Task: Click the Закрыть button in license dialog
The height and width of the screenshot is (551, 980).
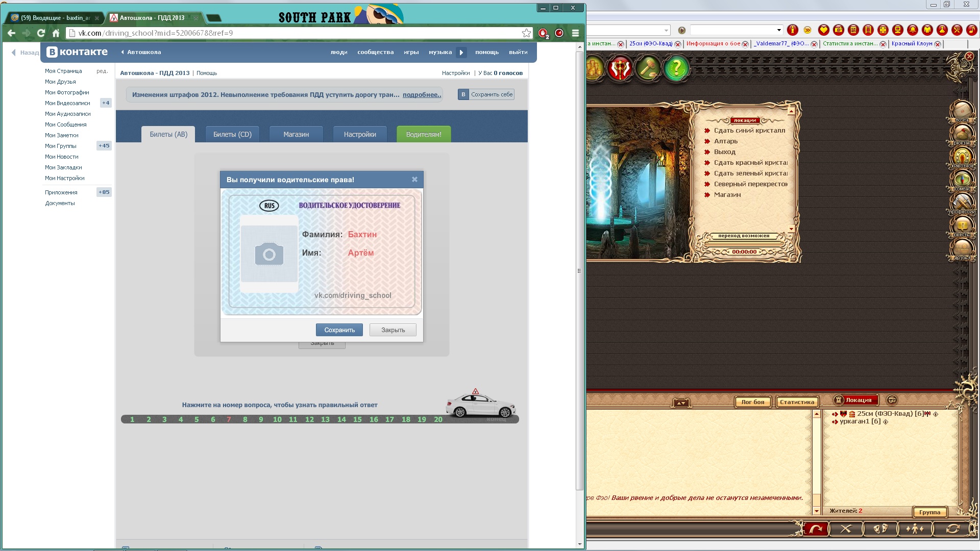Action: [x=393, y=330]
